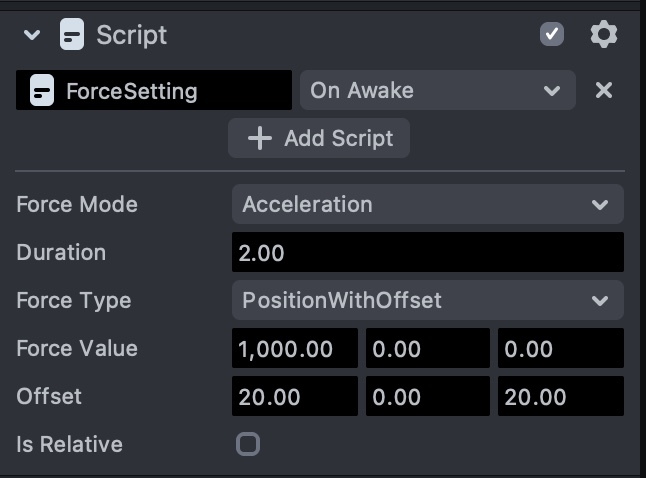Expand the Force Type PositionWithOffset dropdown

coord(427,300)
